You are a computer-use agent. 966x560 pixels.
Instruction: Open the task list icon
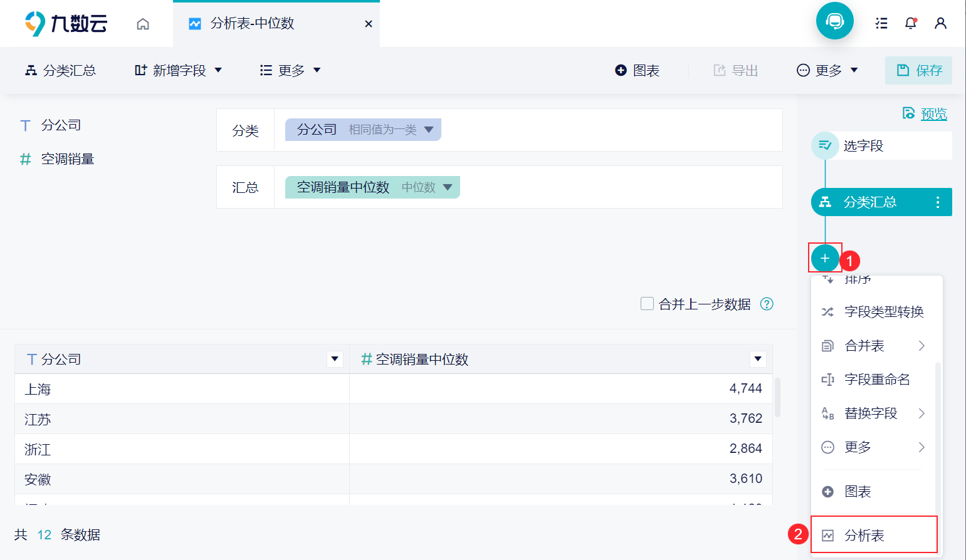[881, 23]
